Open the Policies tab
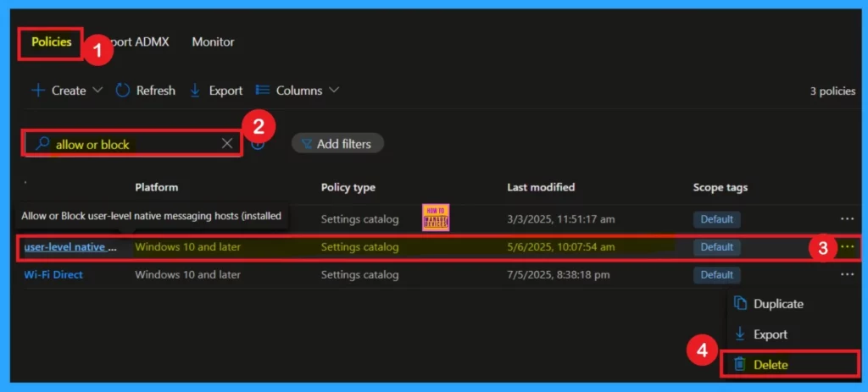Image resolution: width=868 pixels, height=392 pixels. (x=51, y=42)
